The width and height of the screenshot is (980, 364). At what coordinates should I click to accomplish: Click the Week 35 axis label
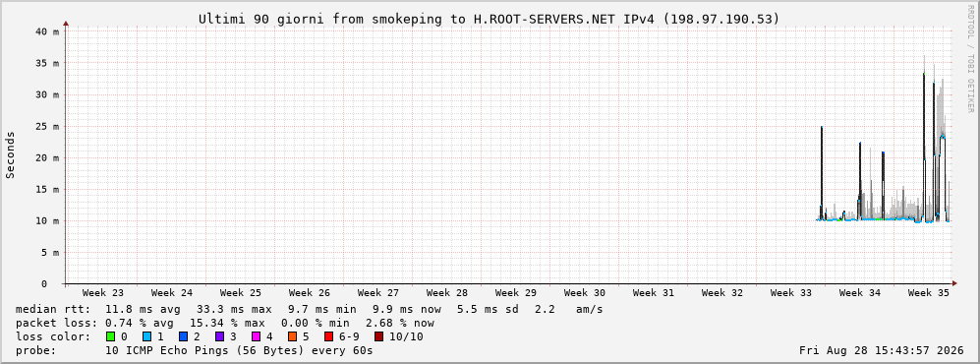(x=928, y=293)
